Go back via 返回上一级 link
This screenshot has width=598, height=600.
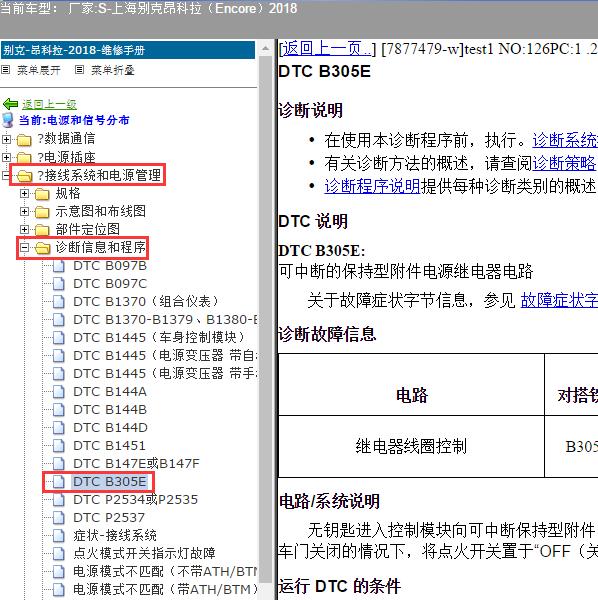tap(49, 104)
